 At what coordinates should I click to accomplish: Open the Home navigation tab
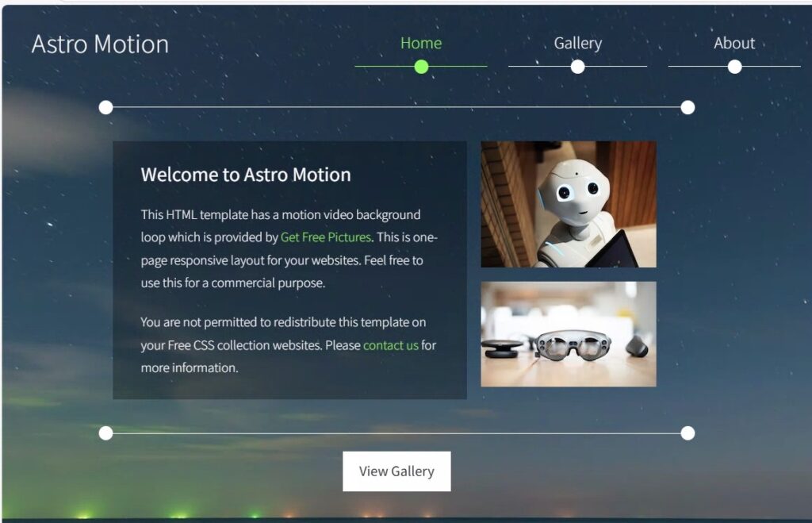(x=421, y=43)
